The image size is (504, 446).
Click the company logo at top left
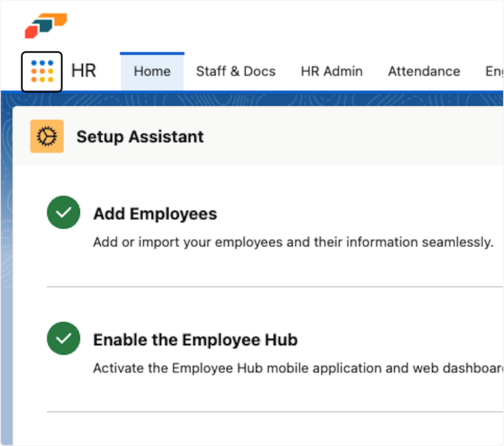click(46, 26)
